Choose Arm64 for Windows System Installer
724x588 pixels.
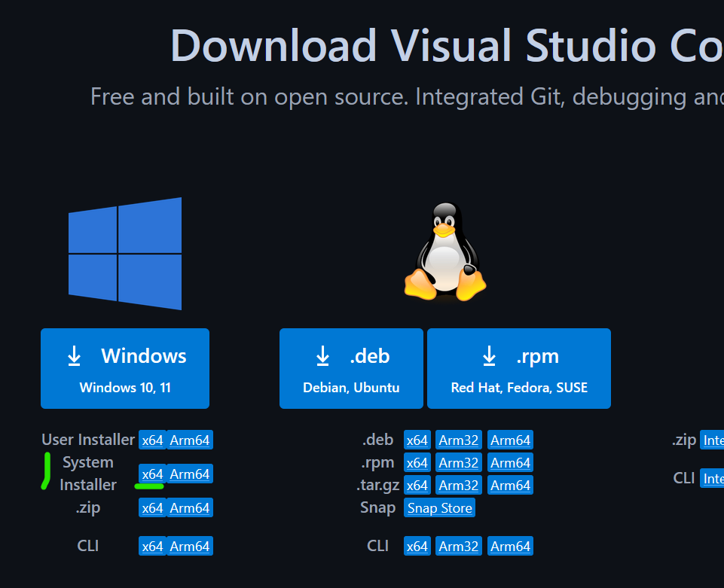(x=190, y=474)
